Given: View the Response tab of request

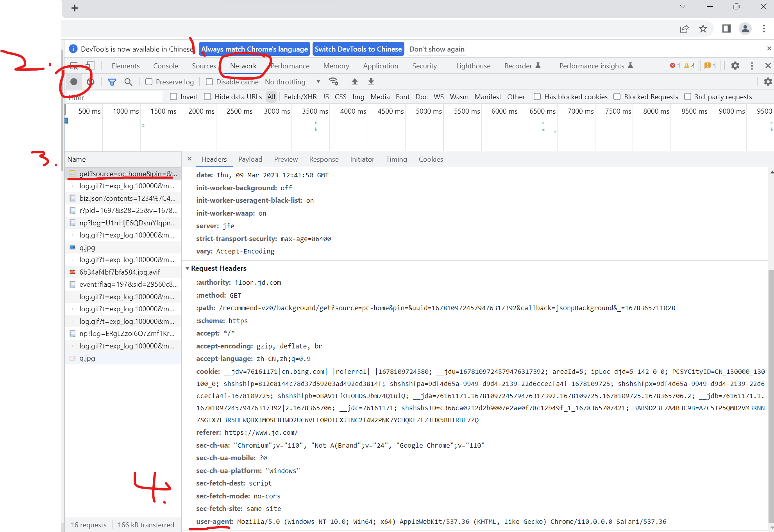Looking at the screenshot, I should [x=324, y=159].
